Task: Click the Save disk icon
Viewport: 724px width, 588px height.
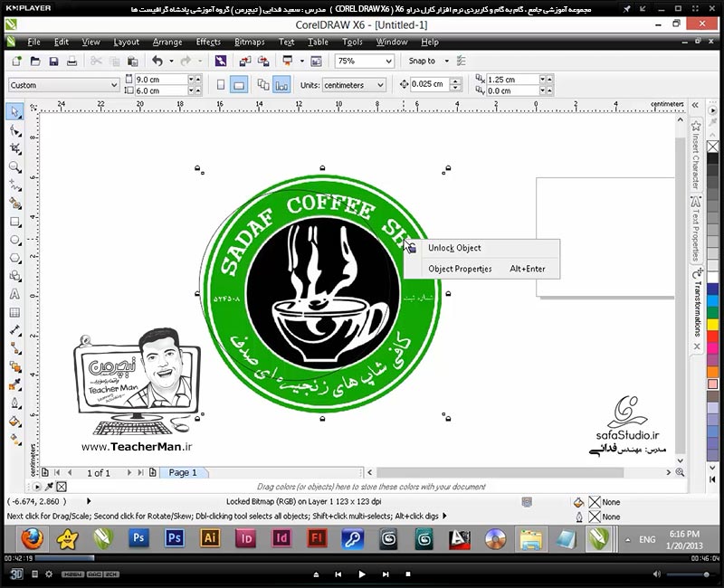Action: [53, 61]
